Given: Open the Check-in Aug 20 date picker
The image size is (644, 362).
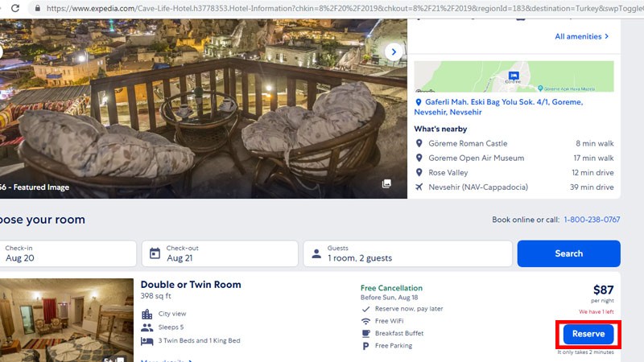Looking at the screenshot, I should pos(68,253).
